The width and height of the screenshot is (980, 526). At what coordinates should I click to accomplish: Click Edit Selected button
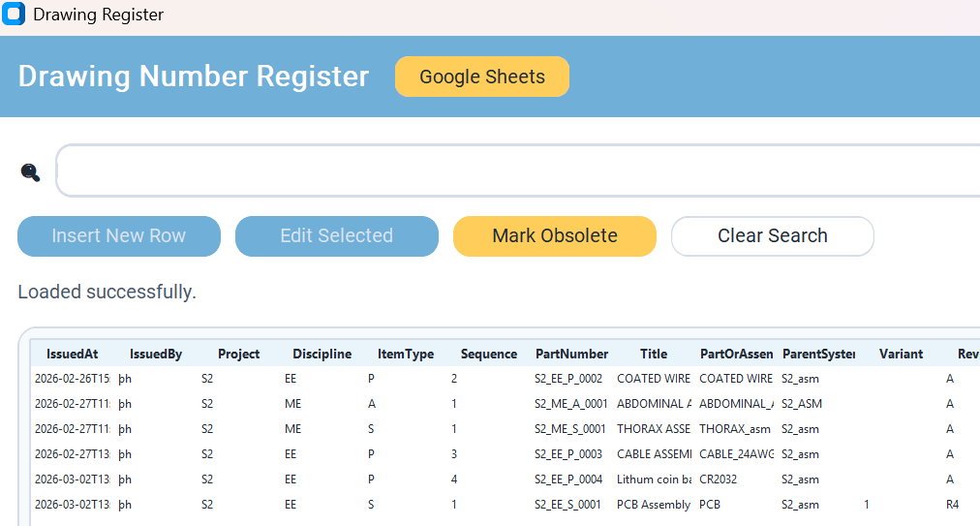tap(337, 235)
